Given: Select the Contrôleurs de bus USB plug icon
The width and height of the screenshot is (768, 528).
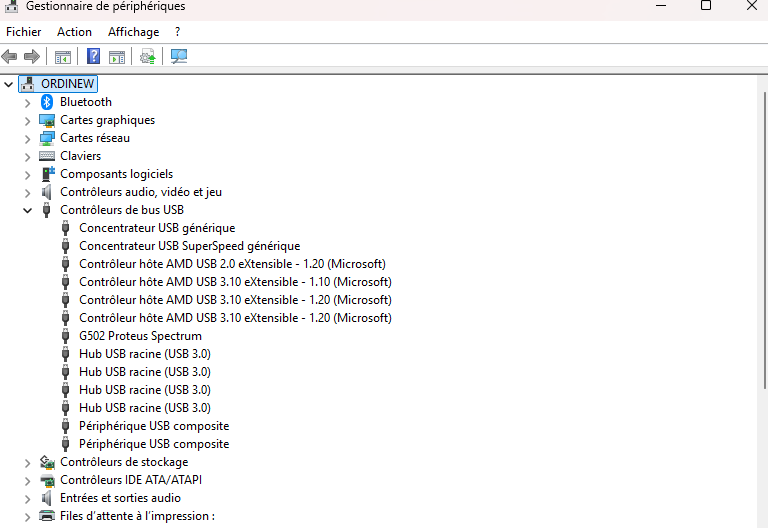Looking at the screenshot, I should 47,210.
